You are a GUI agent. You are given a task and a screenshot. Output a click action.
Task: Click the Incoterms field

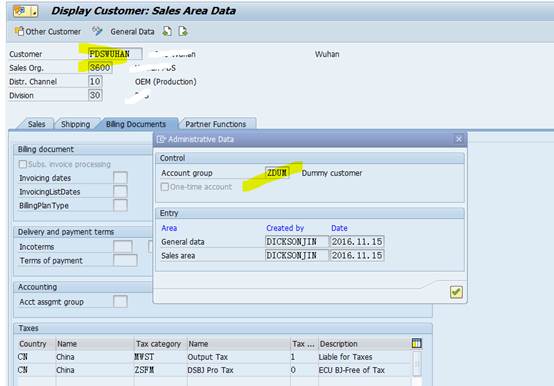tap(123, 247)
